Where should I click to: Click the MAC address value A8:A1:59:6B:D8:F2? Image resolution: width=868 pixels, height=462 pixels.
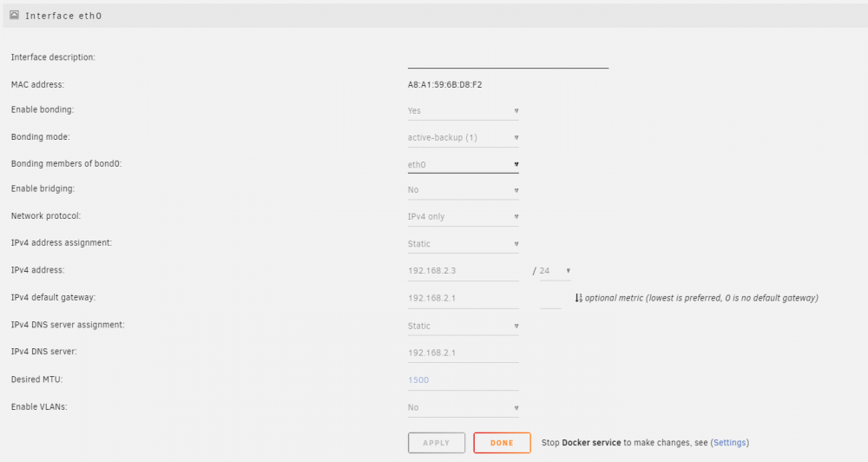pos(445,85)
